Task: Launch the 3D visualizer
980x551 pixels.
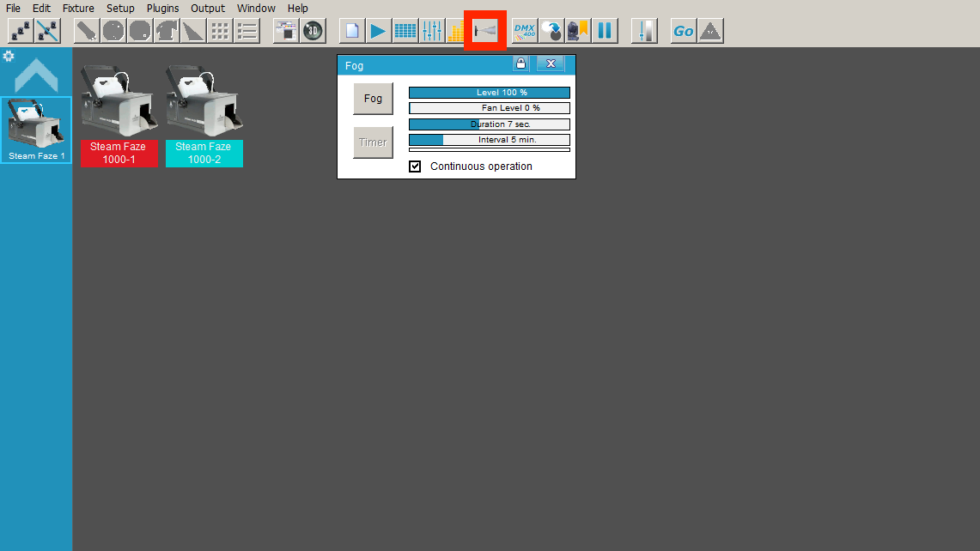Action: coord(313,31)
